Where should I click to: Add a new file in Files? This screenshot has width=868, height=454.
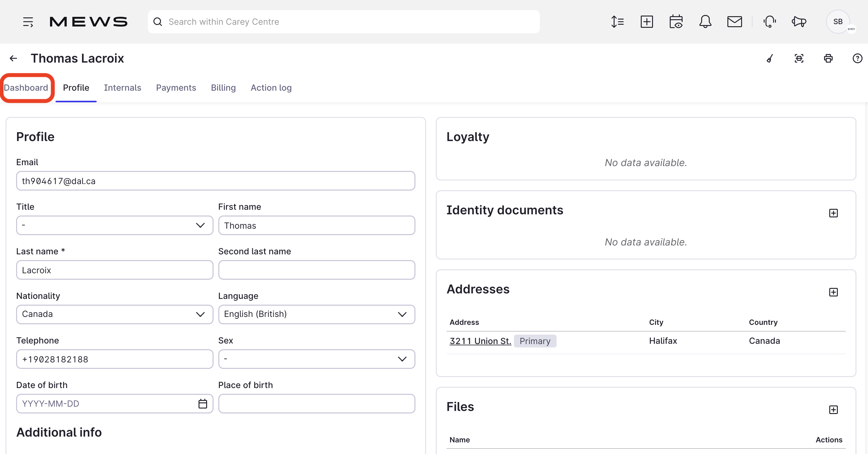tap(833, 409)
